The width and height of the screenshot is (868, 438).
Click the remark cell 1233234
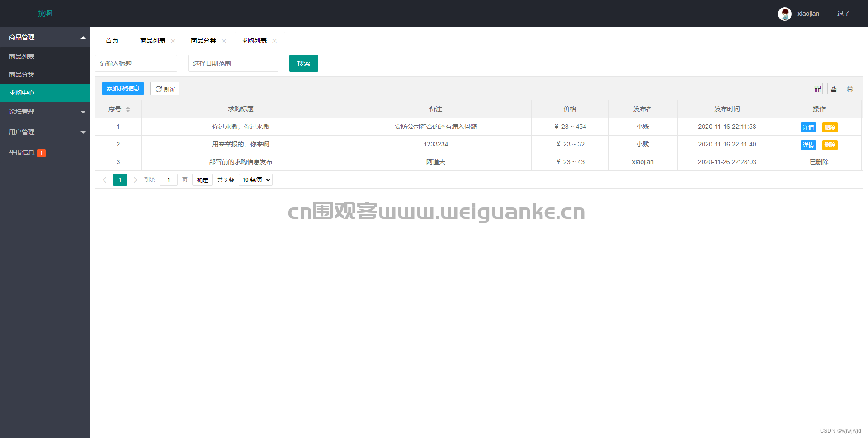click(436, 144)
